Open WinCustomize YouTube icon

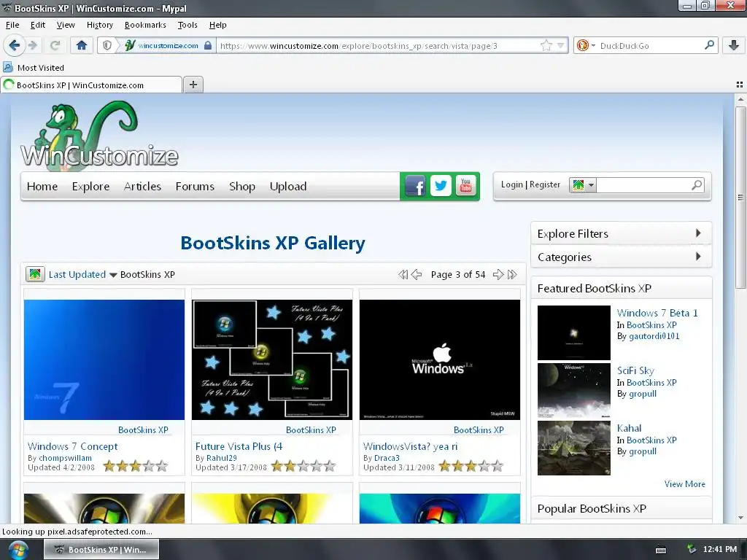click(x=466, y=186)
